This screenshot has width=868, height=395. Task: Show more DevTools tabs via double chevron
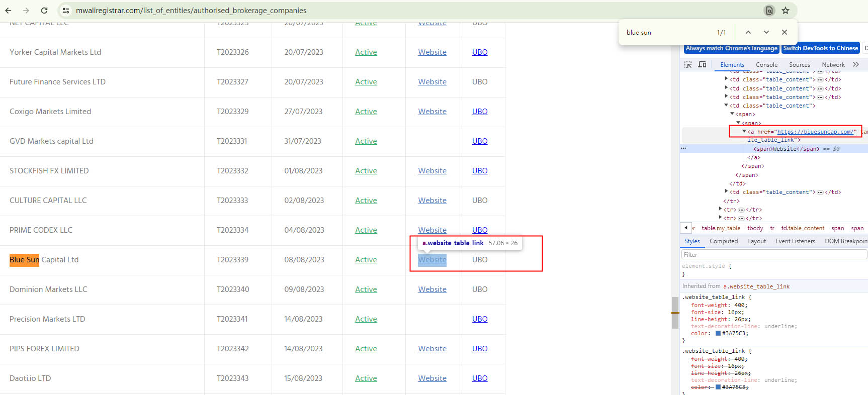(856, 64)
